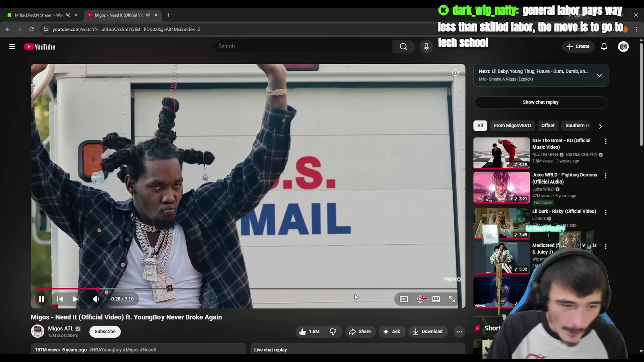Image resolution: width=644 pixels, height=362 pixels.
Task: Download the video
Action: pyautogui.click(x=428, y=331)
